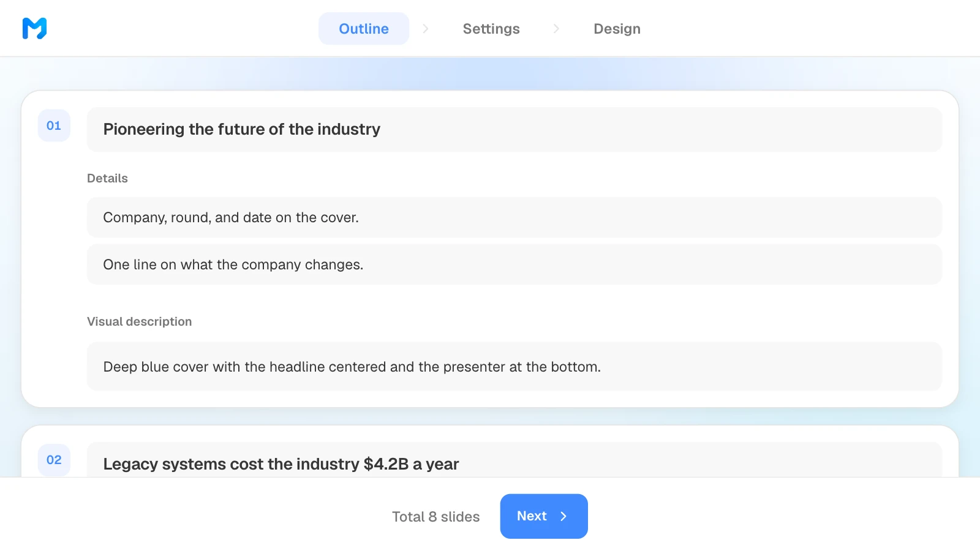Edit detail 'Company, round, and date on the cover.'
Viewport: 980px width, 551px height.
click(514, 217)
